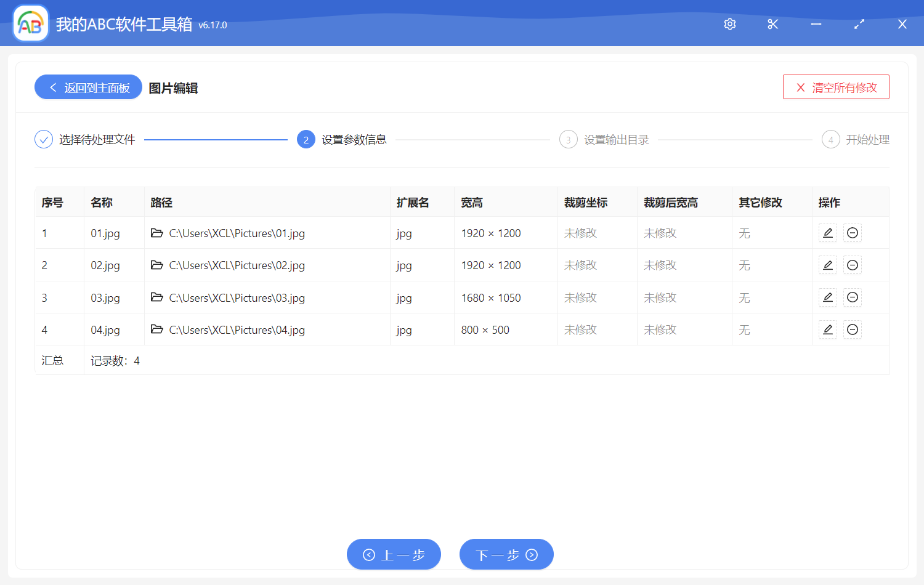Click the remove icon for 03.jpg

pyautogui.click(x=853, y=297)
